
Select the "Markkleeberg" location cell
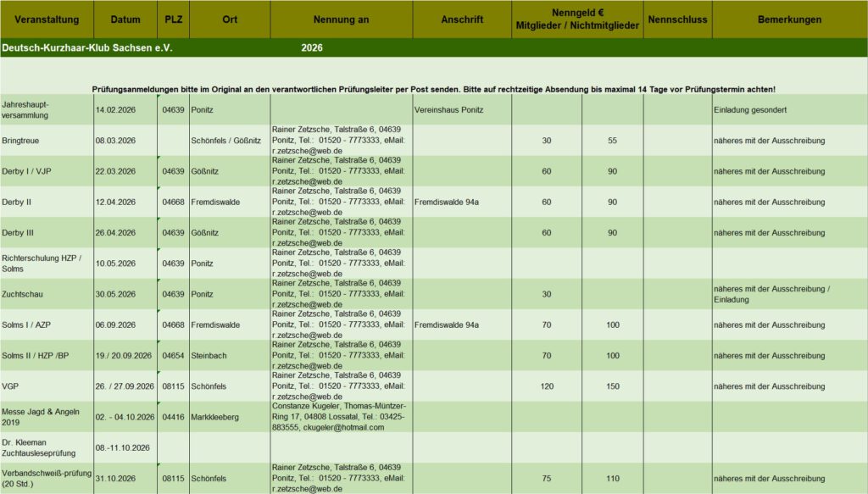[229, 417]
